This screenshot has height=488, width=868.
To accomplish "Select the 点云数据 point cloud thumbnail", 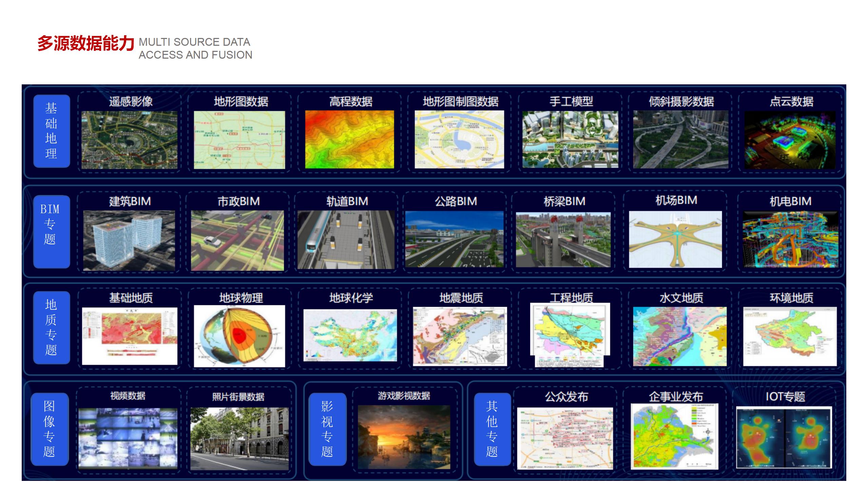I will click(790, 140).
